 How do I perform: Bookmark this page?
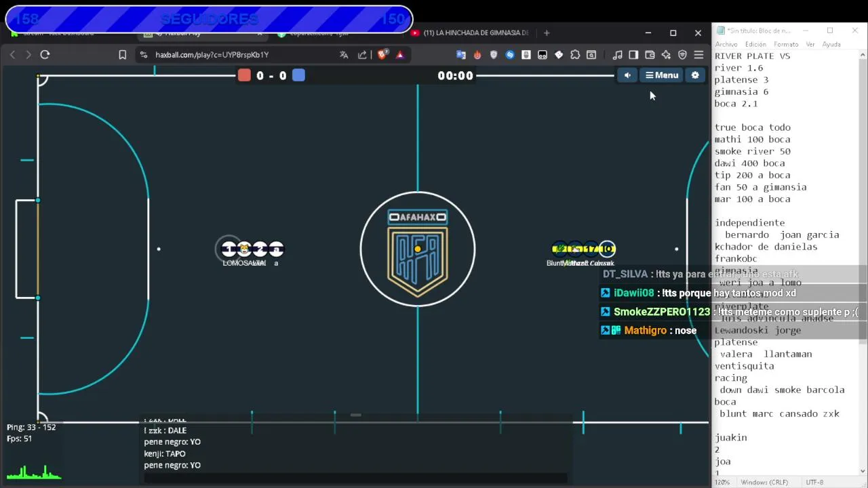click(122, 55)
